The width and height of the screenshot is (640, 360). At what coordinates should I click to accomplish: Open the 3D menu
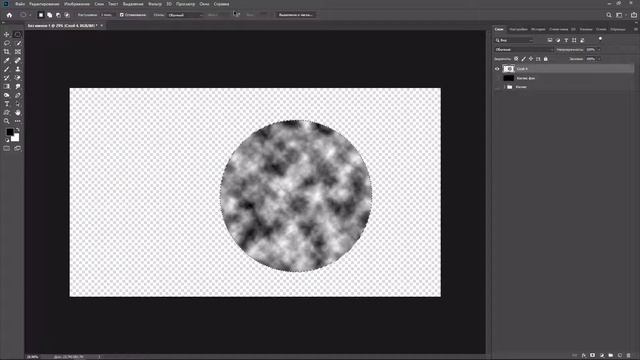coord(169,4)
